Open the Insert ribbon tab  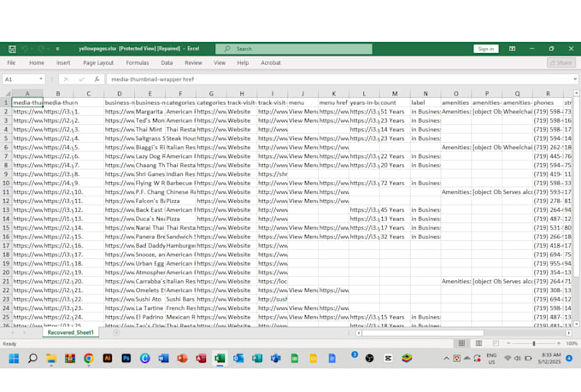tap(63, 63)
